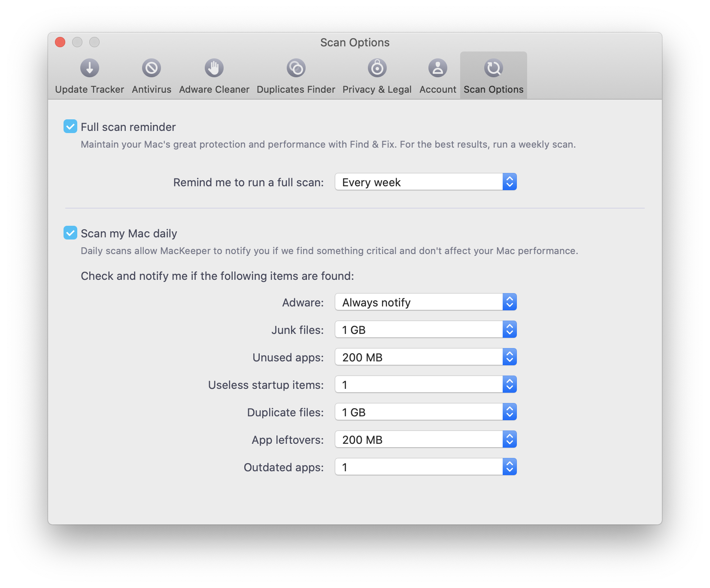Open the Account person icon

[438, 68]
